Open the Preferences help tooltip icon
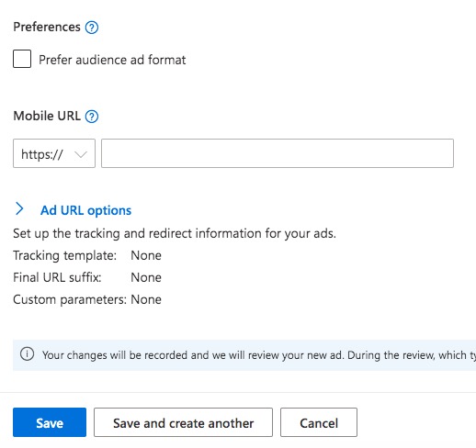This screenshot has width=476, height=448. pyautogui.click(x=92, y=28)
